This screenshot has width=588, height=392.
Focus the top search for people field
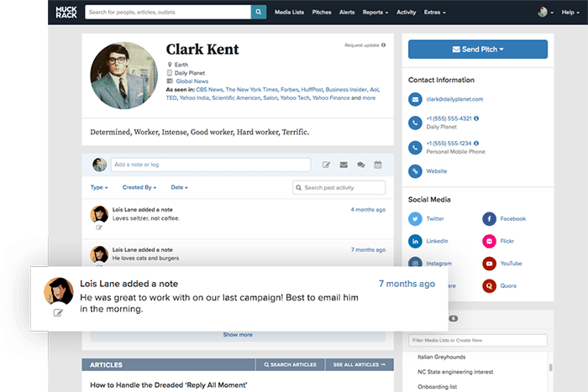tap(168, 12)
